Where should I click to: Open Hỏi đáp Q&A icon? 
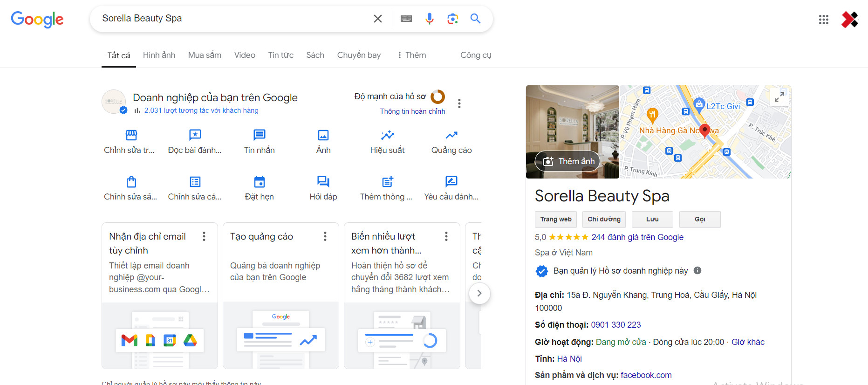point(323,182)
